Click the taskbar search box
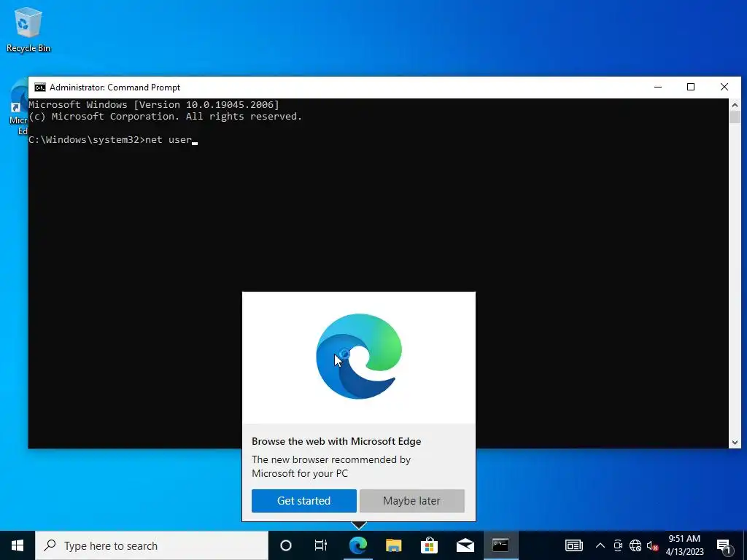Viewport: 747px width, 560px height. click(x=152, y=545)
